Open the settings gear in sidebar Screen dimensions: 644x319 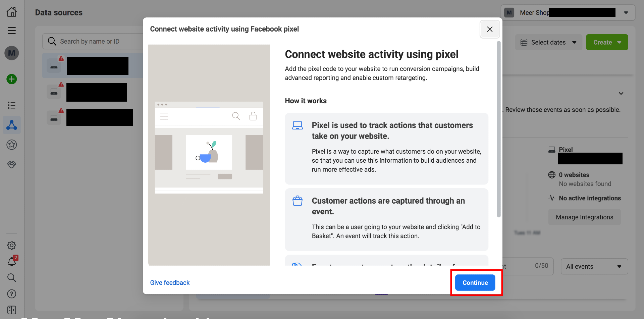(x=12, y=245)
